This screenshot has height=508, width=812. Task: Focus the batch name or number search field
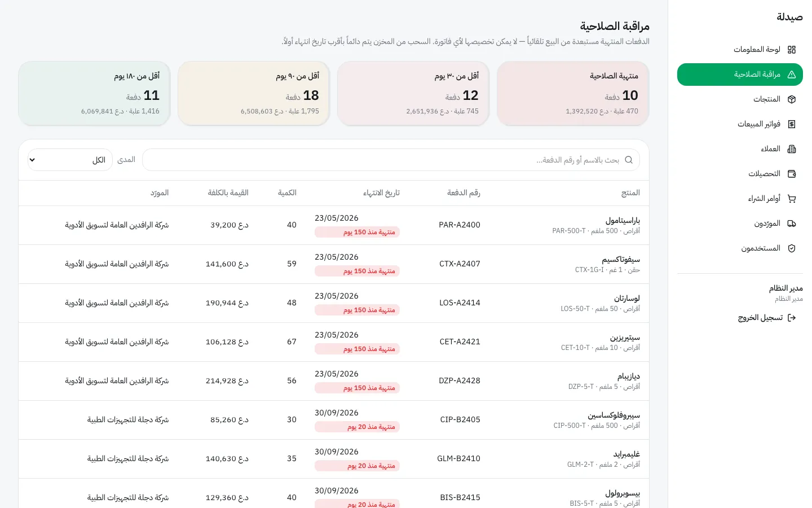(x=391, y=160)
